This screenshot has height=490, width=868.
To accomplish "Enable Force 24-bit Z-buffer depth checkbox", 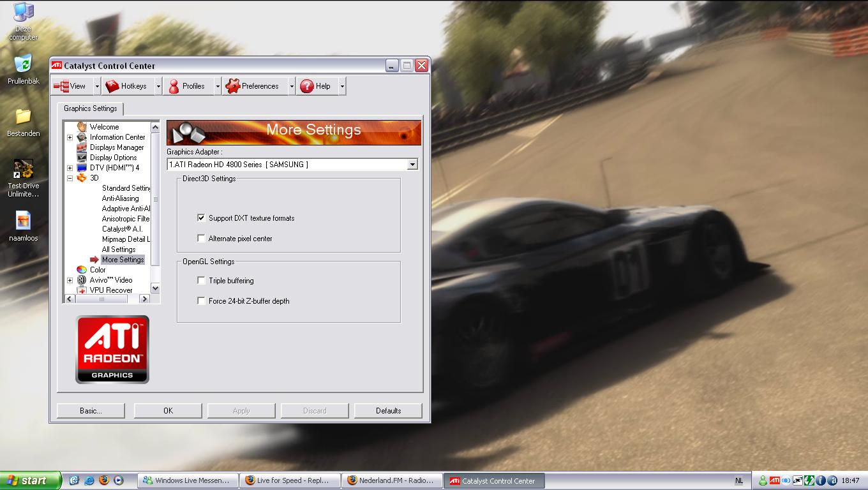I will (x=202, y=301).
